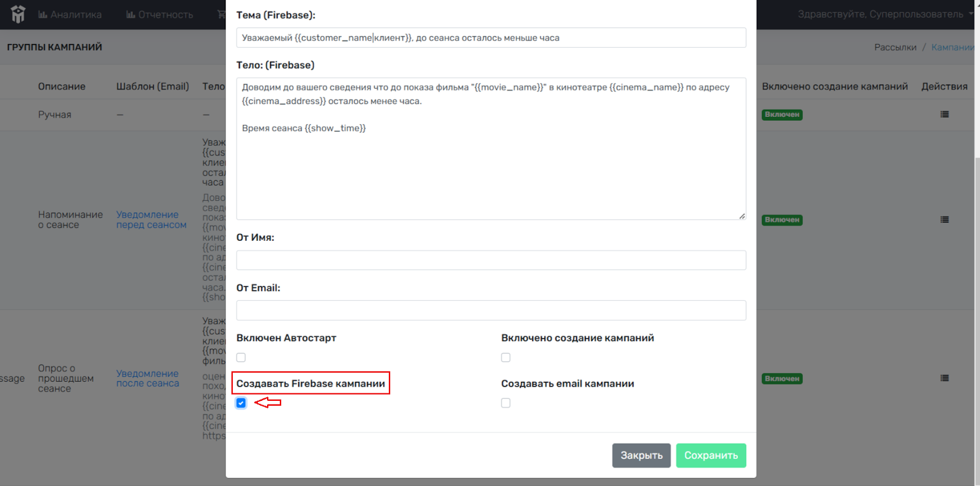Open the Отчетность menu
This screenshot has width=980, height=486.
(x=159, y=14)
